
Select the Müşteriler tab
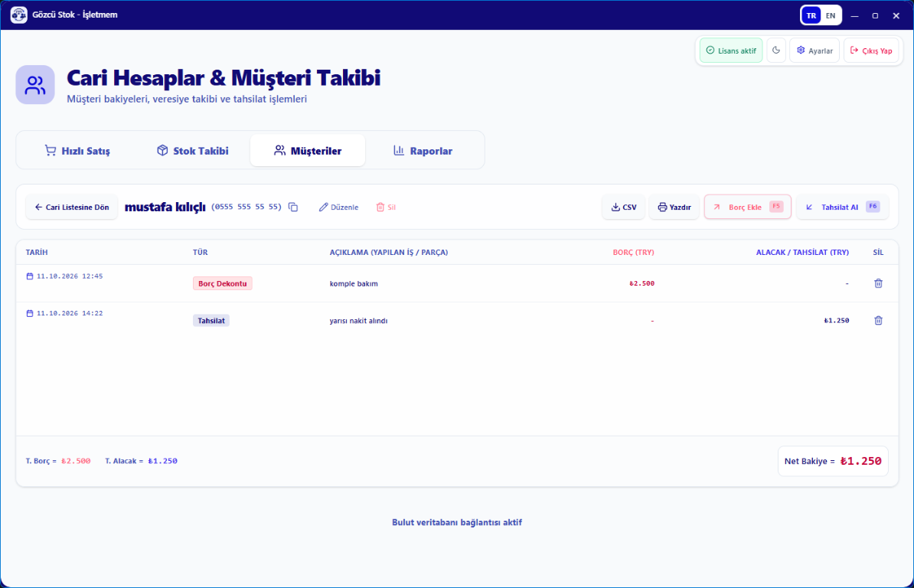coord(308,151)
